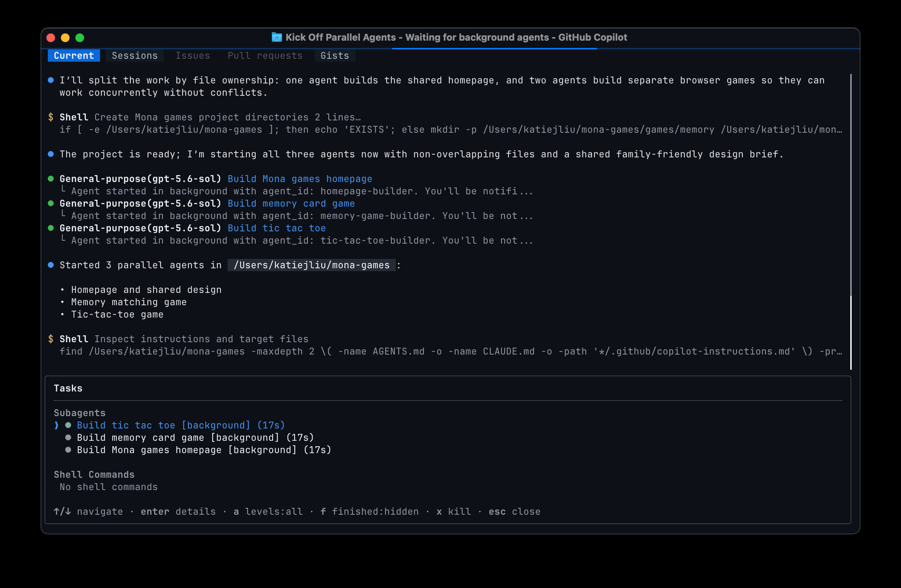Click the green dot beside Build memory card game agent

[51, 203]
